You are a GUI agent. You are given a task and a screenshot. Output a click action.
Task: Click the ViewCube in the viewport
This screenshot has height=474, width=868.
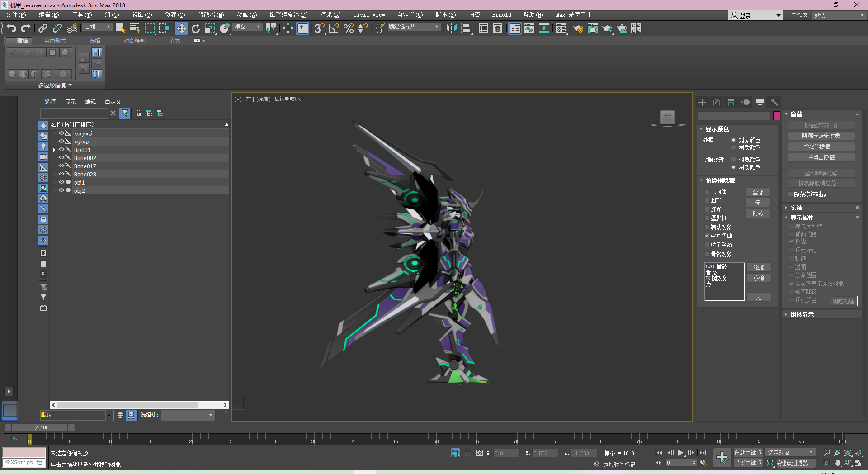tap(667, 118)
